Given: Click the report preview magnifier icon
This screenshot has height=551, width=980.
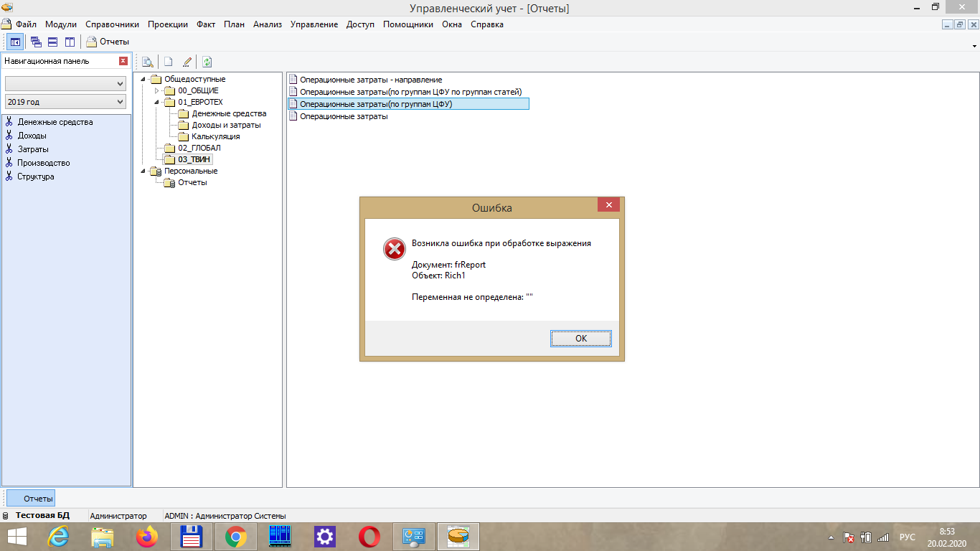Looking at the screenshot, I should pyautogui.click(x=147, y=62).
